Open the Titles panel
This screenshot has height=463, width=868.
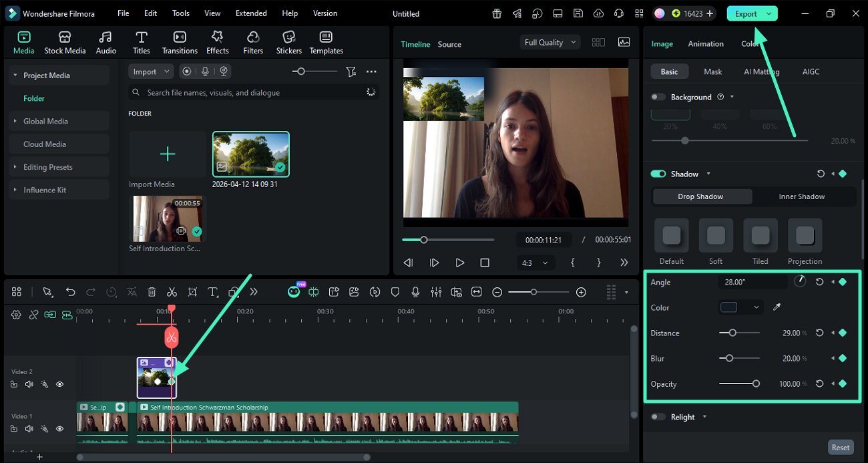(141, 43)
